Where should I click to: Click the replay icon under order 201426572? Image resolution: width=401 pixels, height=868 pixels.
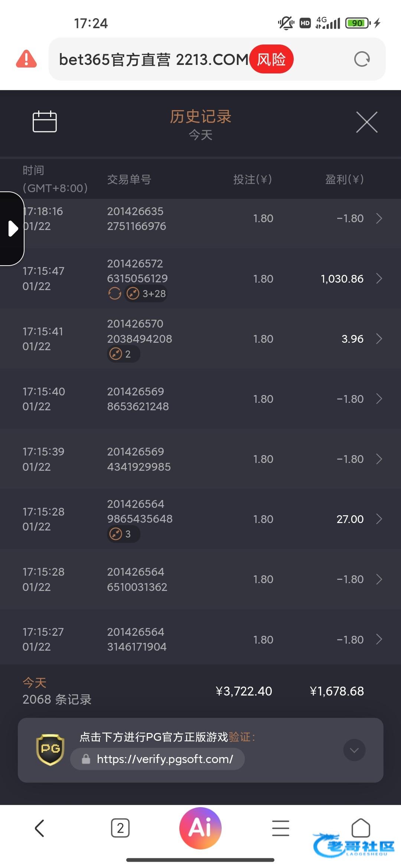(115, 294)
